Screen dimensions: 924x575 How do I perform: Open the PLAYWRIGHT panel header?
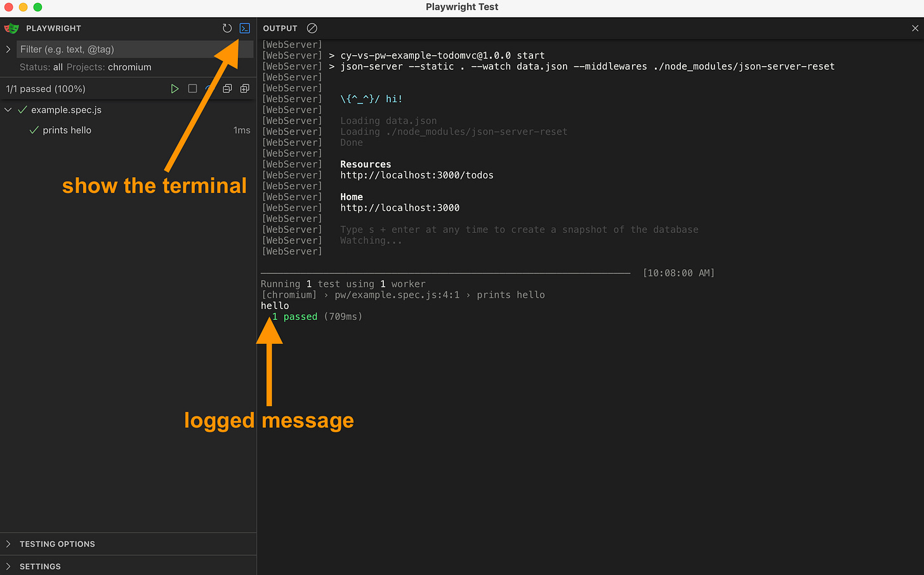point(53,28)
